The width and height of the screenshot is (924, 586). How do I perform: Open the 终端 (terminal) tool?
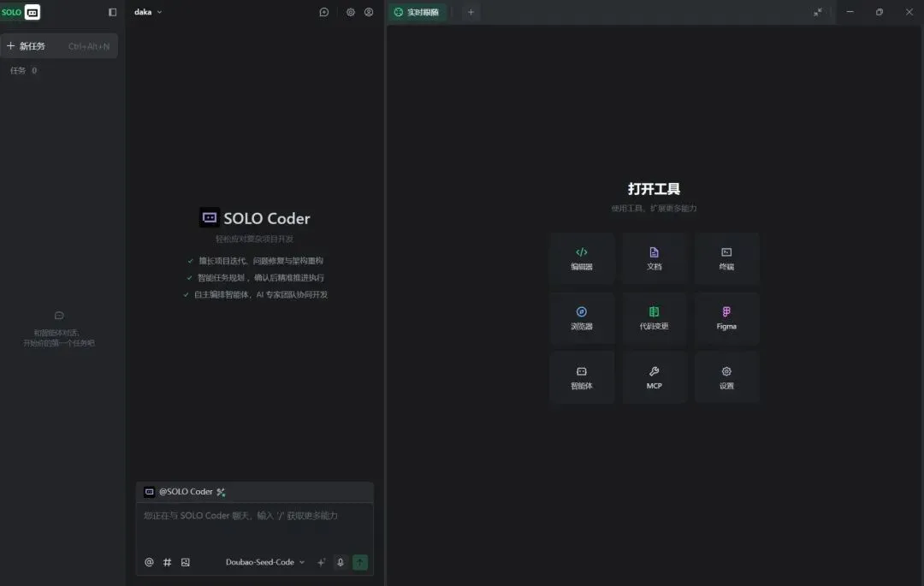click(x=726, y=258)
